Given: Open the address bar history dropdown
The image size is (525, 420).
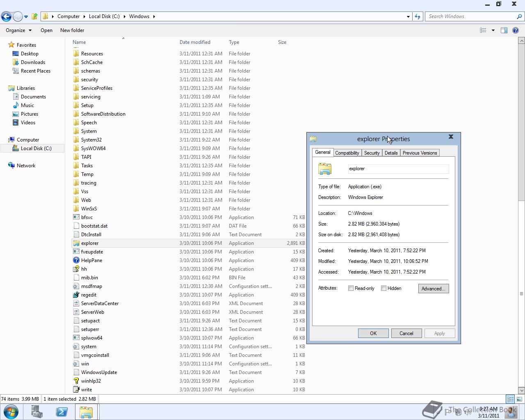Looking at the screenshot, I should [x=408, y=17].
